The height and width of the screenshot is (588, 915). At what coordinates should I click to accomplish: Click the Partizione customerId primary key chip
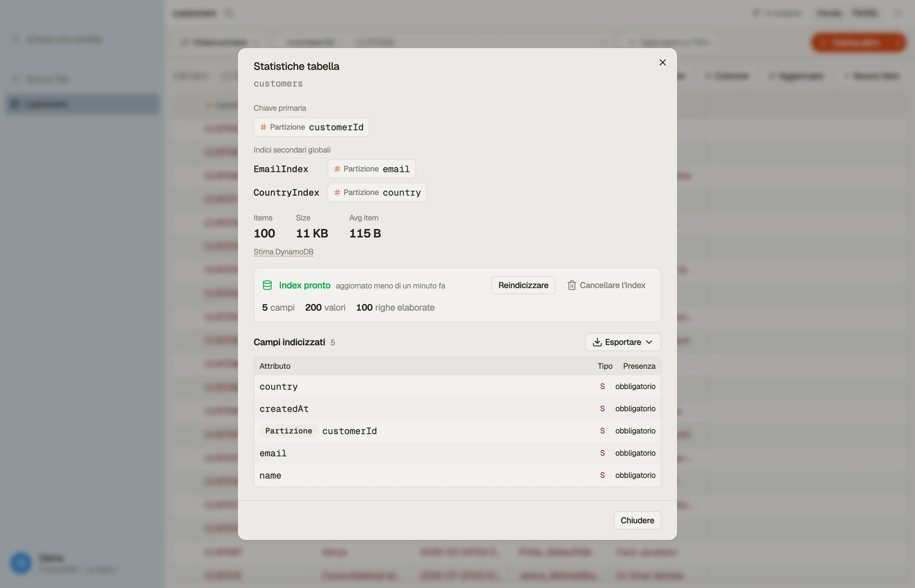tap(311, 127)
